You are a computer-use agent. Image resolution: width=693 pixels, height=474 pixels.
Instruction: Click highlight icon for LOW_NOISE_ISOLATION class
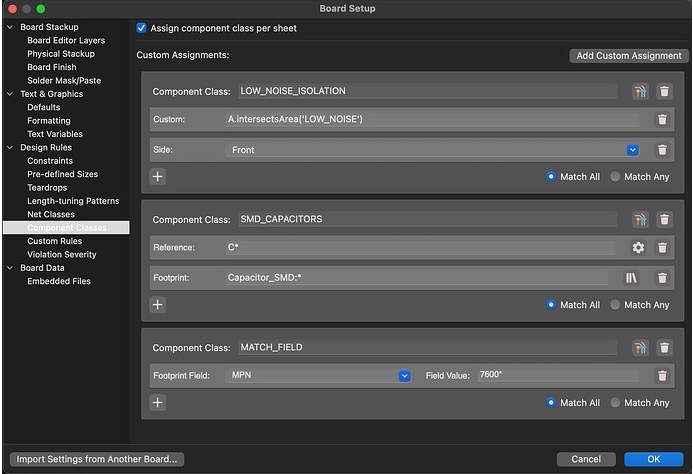pyautogui.click(x=640, y=91)
